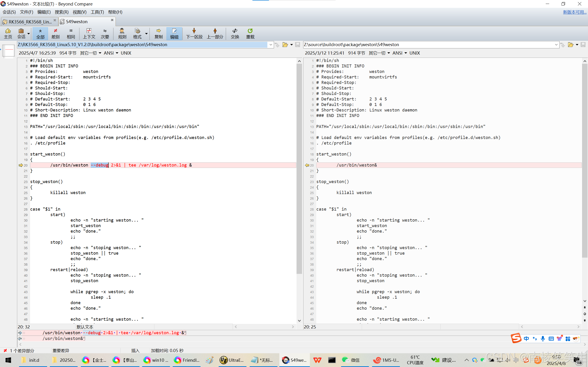The image size is (588, 367).
Task: Open right pane 其它一切 file type dropdown
Action: [x=379, y=53]
